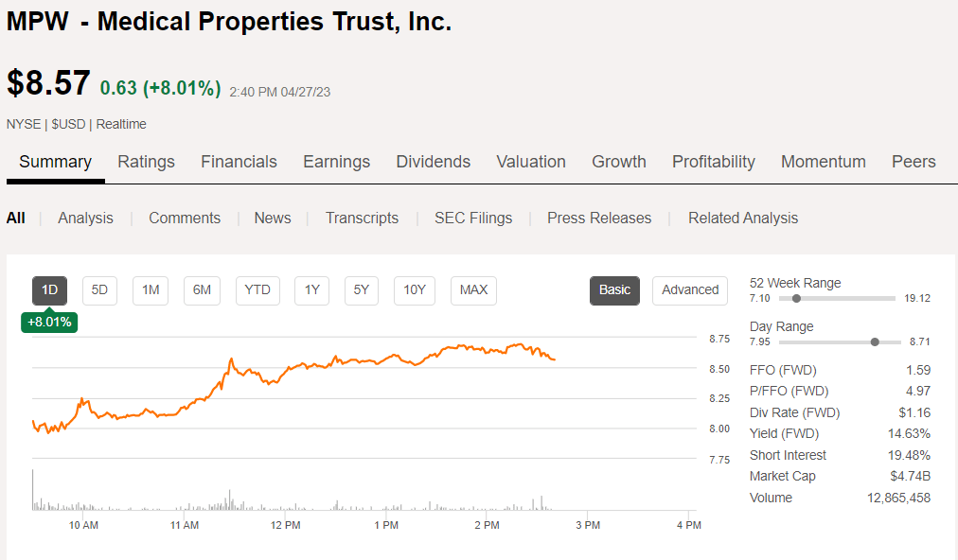Select the 6M time range
This screenshot has width=958, height=560.
click(x=202, y=290)
